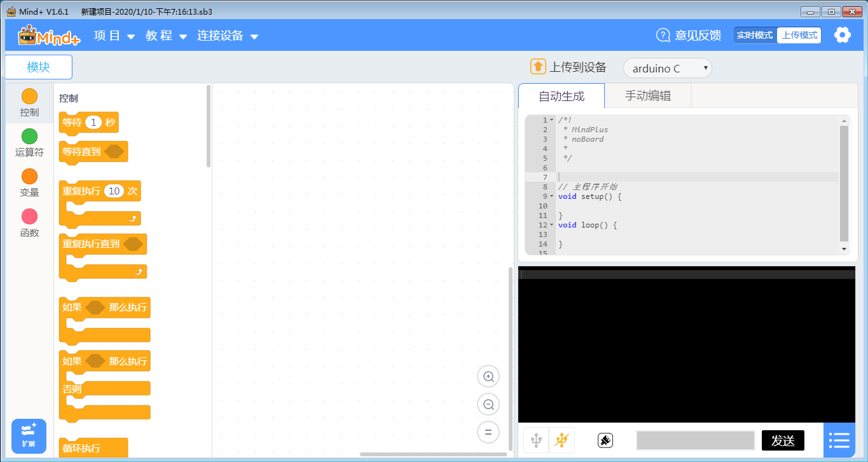
Task: Switch to 实时模式 mode
Action: click(755, 35)
